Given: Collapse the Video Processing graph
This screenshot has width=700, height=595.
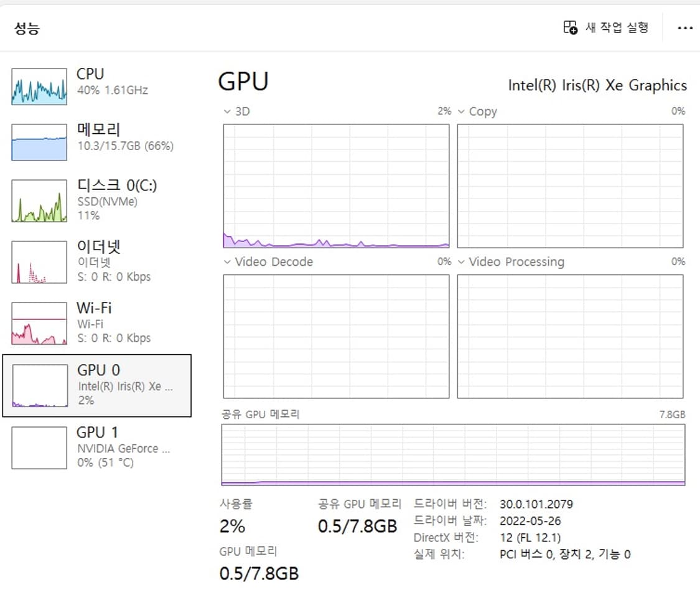Looking at the screenshot, I should 460,262.
